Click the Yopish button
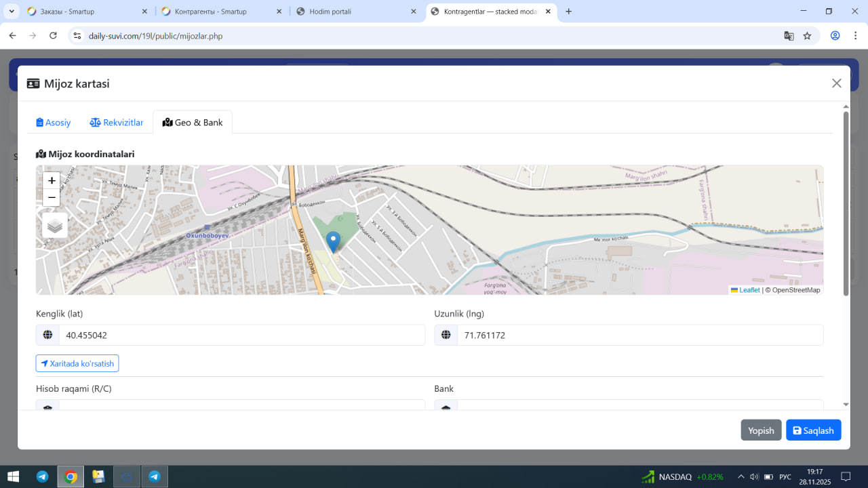 click(761, 430)
